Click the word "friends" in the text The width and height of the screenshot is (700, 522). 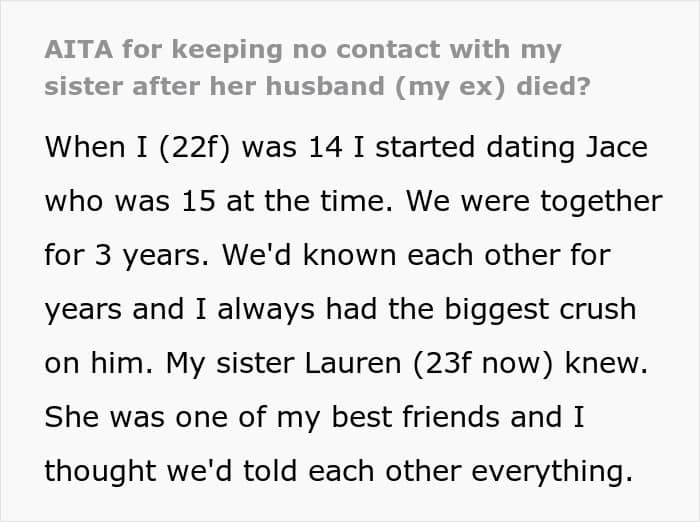pos(451,417)
